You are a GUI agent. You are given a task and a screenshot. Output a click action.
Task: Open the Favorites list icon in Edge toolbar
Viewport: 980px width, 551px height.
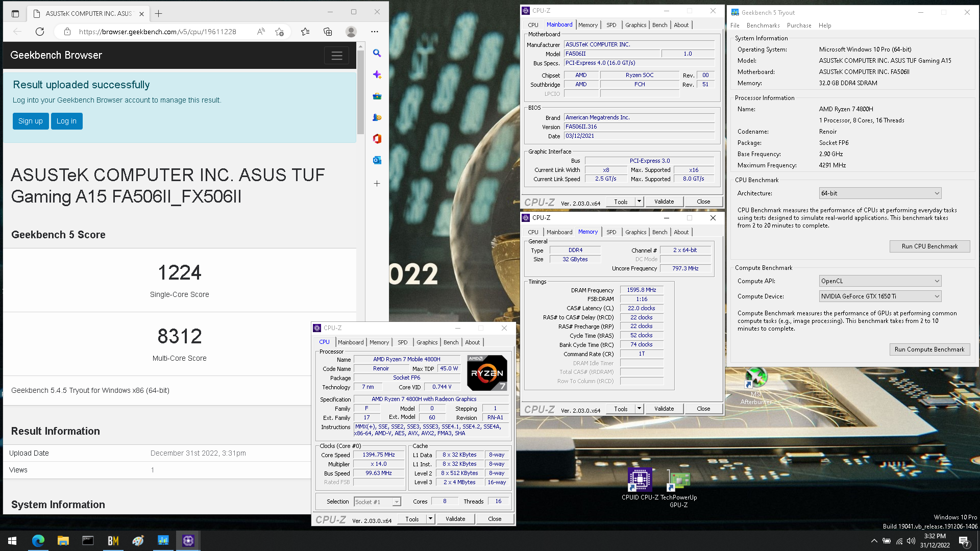point(305,32)
